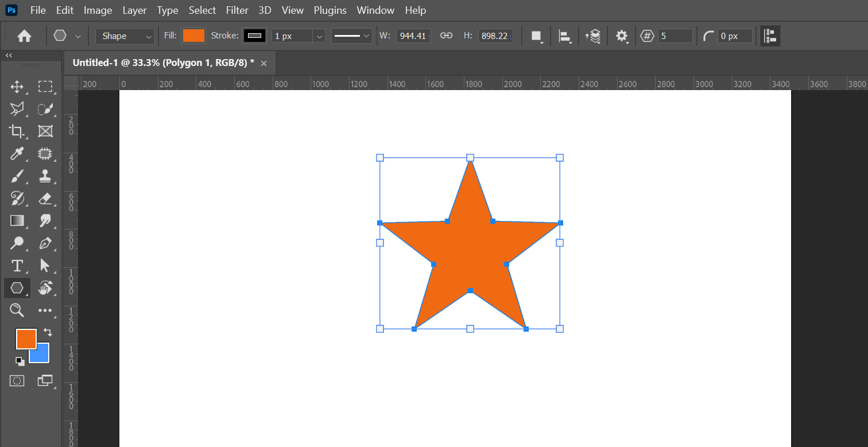Image resolution: width=868 pixels, height=447 pixels.
Task: Toggle link between width and height
Action: pos(446,36)
